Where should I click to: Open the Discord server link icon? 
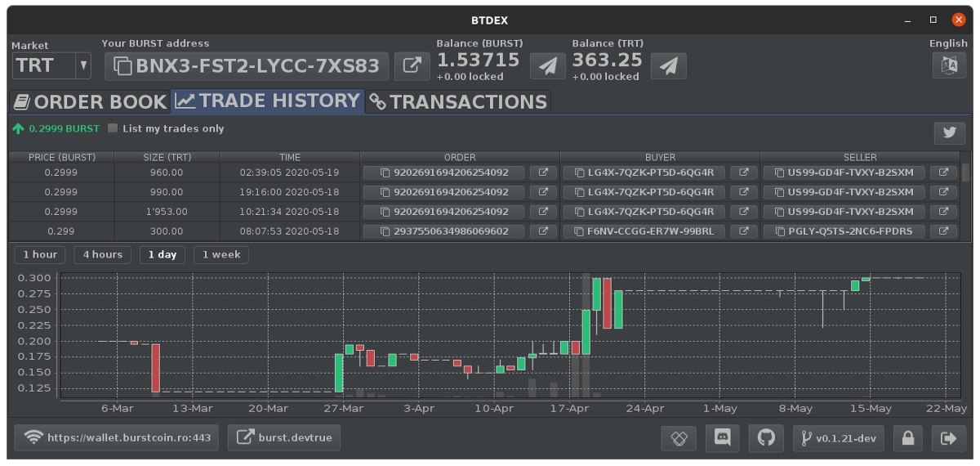pyautogui.click(x=722, y=437)
